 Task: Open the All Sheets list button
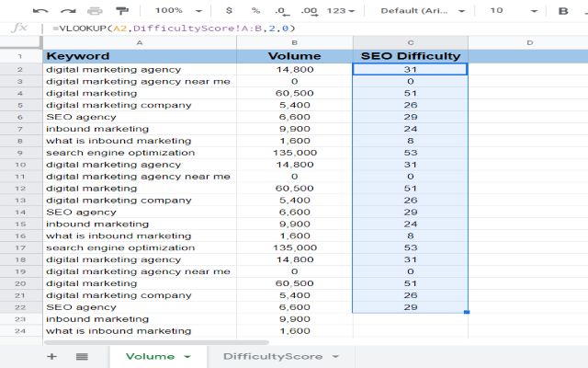82,356
